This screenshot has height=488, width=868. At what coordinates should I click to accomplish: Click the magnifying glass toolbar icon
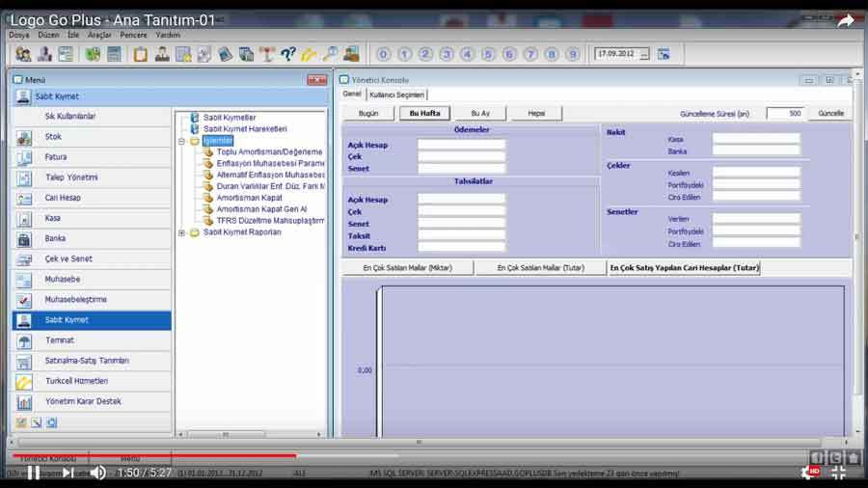[x=330, y=54]
